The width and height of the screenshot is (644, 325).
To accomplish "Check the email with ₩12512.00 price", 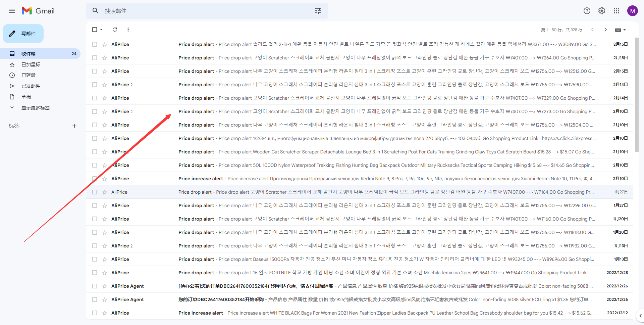I will 95,71.
